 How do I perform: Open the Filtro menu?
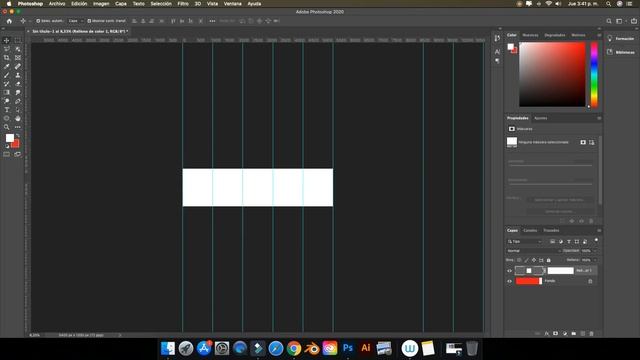click(x=183, y=4)
